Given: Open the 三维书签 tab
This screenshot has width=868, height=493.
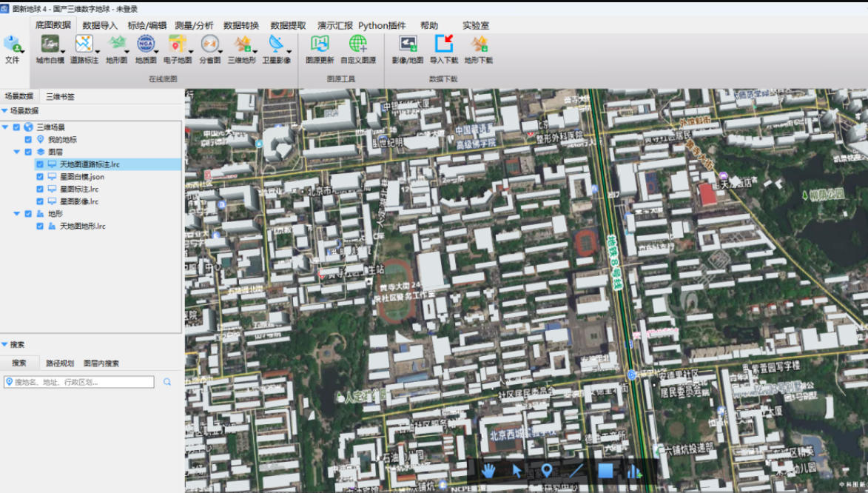Looking at the screenshot, I should coord(60,96).
